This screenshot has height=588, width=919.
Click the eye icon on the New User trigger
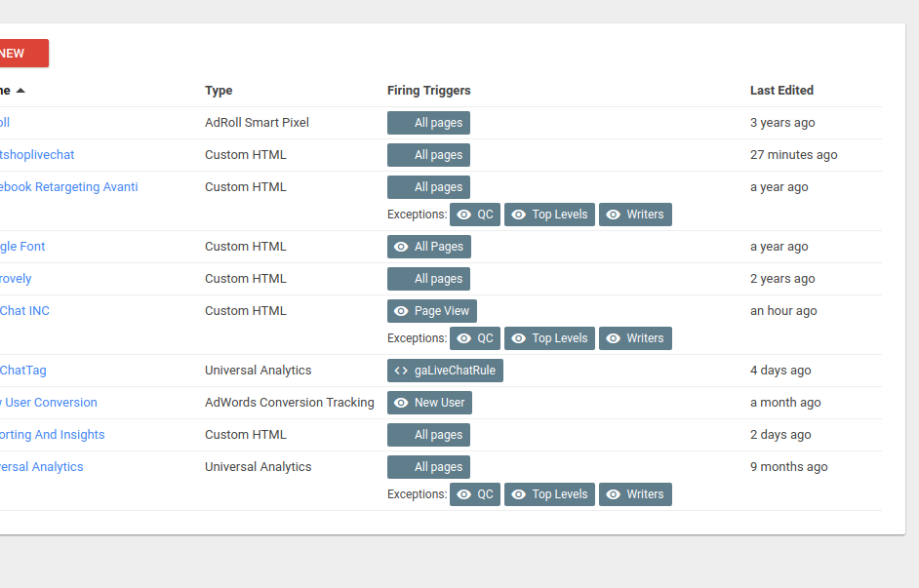401,403
